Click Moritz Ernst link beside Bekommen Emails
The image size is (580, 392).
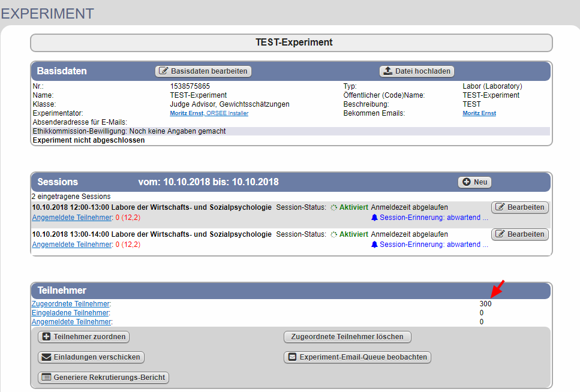[x=479, y=113]
